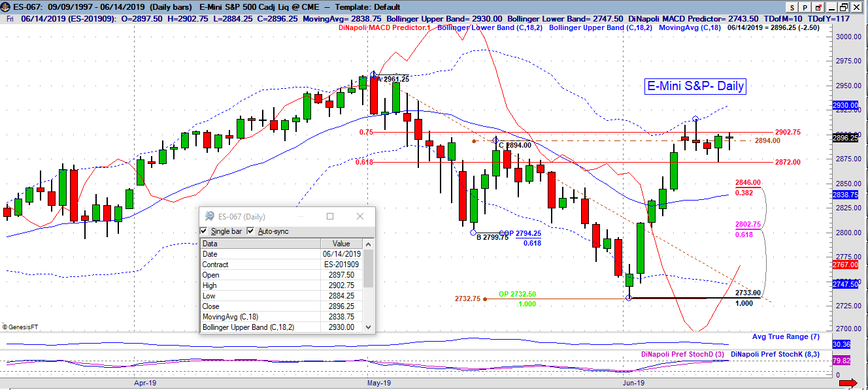Click the green OP 2732.50 label
The height and width of the screenshot is (390, 868).
point(518,295)
